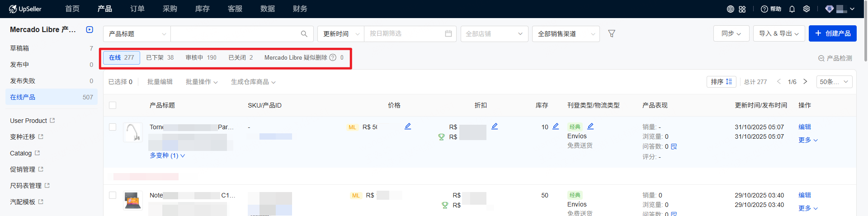Go to the 首页 menu

click(72, 9)
